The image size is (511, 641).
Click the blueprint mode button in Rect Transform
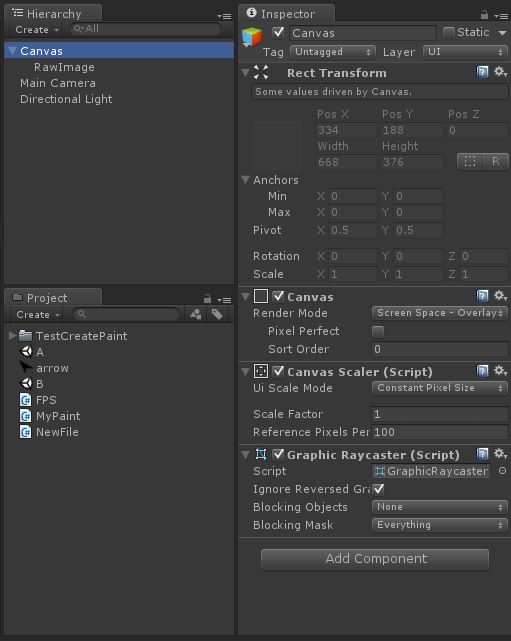point(470,161)
